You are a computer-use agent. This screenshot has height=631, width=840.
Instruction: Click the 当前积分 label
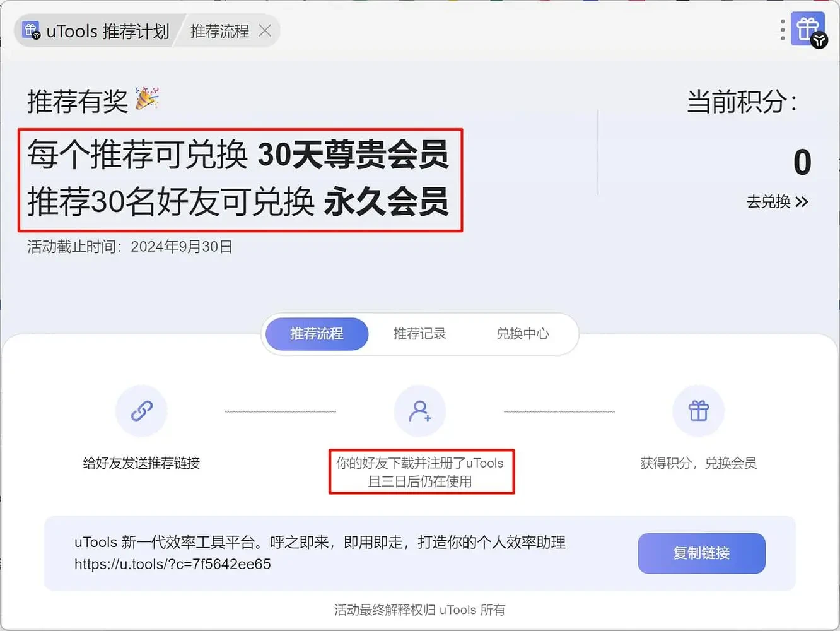tap(742, 102)
